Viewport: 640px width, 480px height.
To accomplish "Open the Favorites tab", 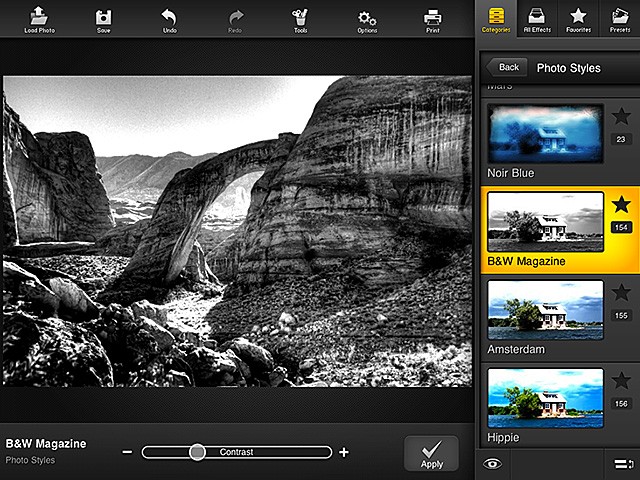I will click(x=578, y=18).
